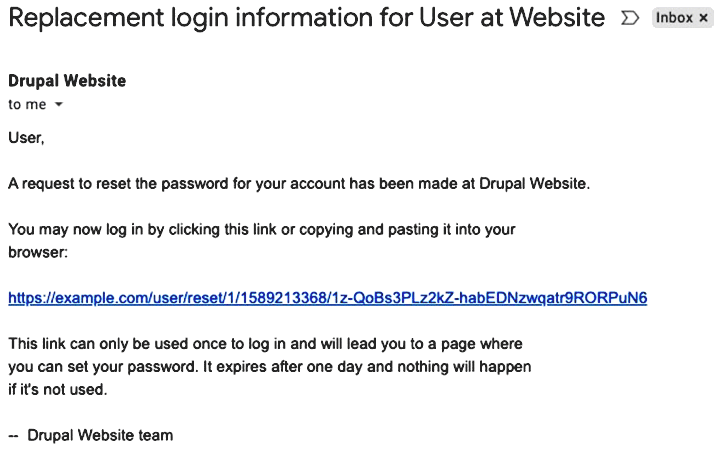Click the sender name Drupal Website
The height and width of the screenshot is (453, 720).
(x=67, y=81)
